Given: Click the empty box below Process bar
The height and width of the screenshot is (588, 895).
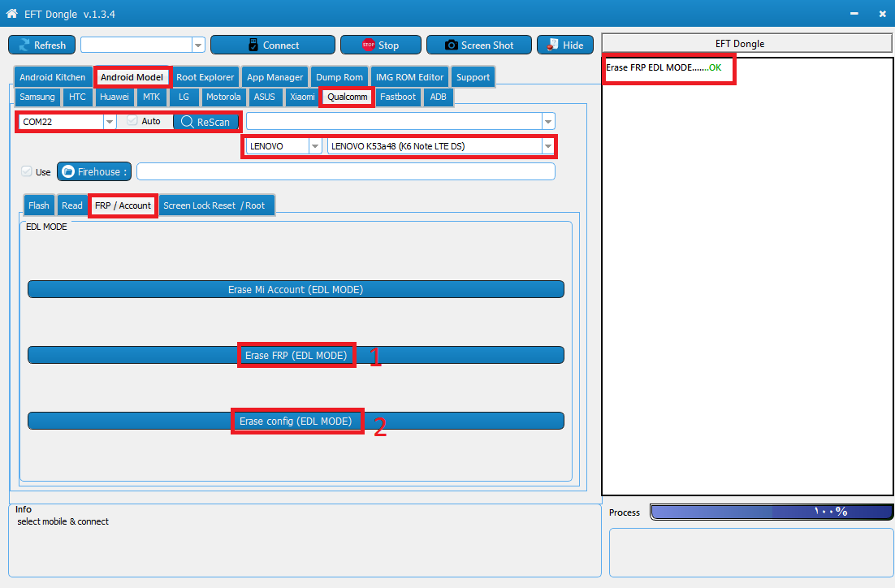Looking at the screenshot, I should pos(751,552).
